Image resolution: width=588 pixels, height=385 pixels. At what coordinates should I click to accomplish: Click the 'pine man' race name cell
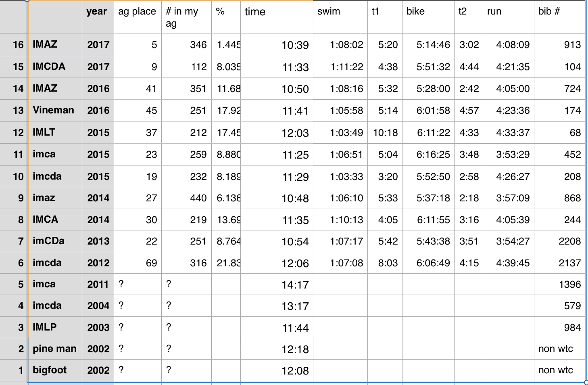(x=55, y=349)
